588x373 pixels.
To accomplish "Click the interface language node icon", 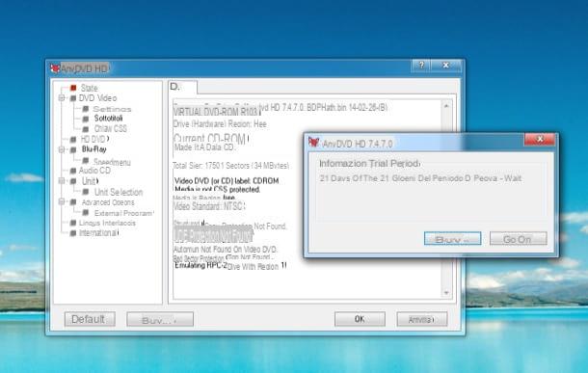I will click(73, 223).
